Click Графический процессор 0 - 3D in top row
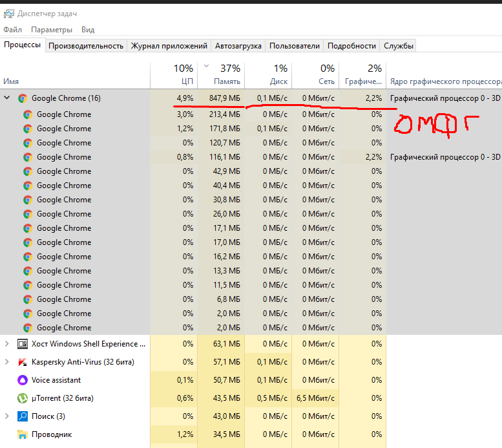This screenshot has height=448, width=502. pyautogui.click(x=445, y=98)
